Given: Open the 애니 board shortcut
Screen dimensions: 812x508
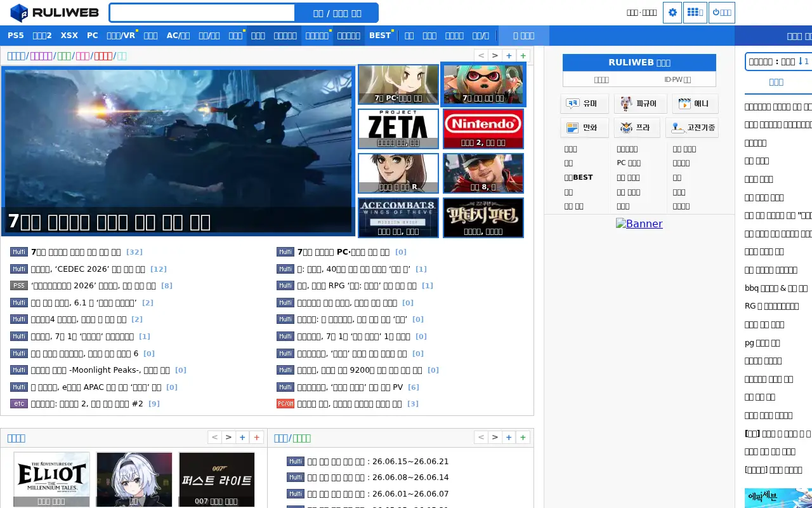Looking at the screenshot, I should pyautogui.click(x=695, y=104).
